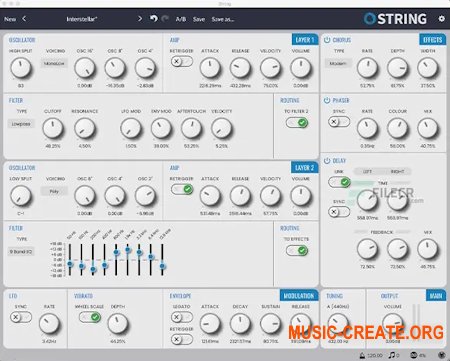This screenshot has width=450, height=361.
Task: Disable the To Filter 2 routing switch
Action: click(297, 123)
